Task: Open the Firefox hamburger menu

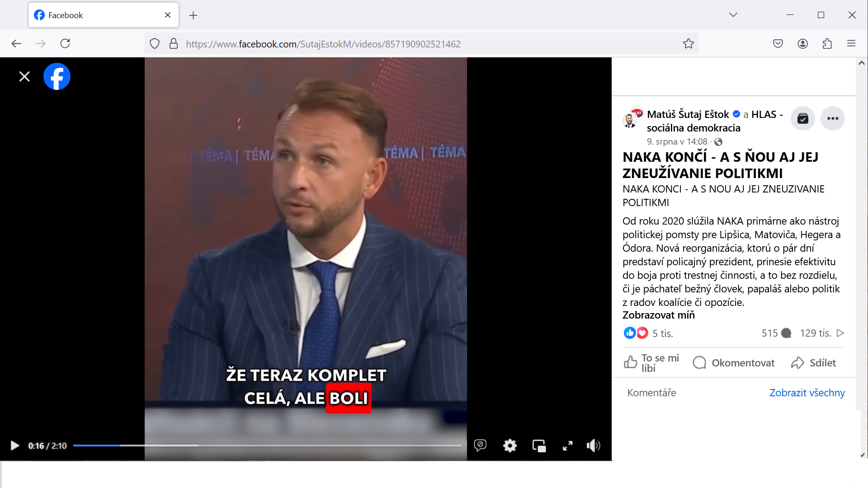Action: (x=851, y=44)
